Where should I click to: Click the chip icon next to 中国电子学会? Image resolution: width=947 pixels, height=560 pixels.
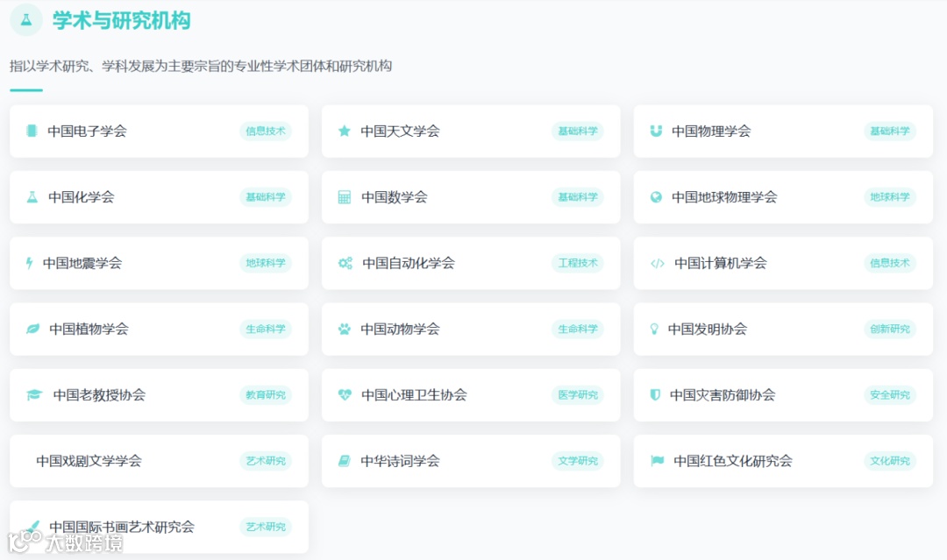point(32,131)
